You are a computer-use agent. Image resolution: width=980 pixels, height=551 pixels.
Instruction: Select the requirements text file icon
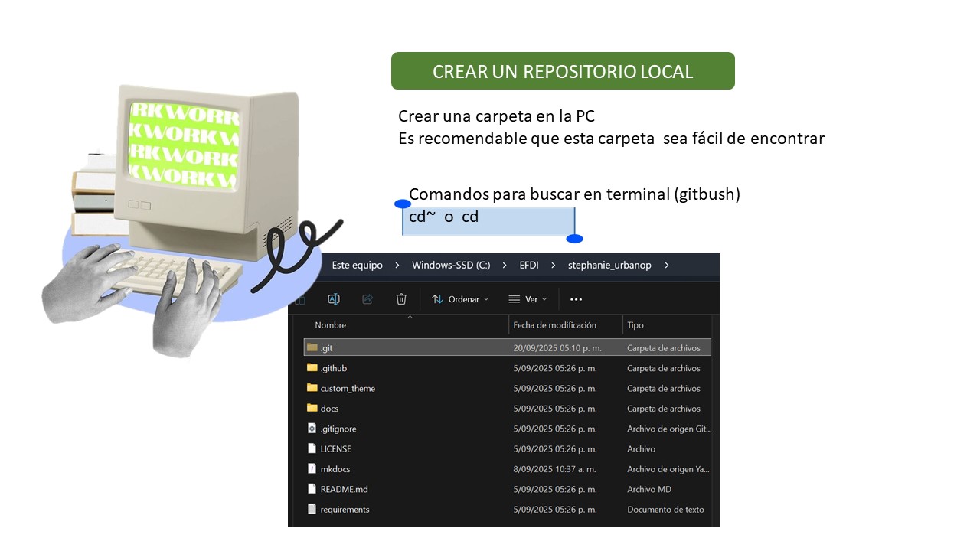click(x=312, y=510)
